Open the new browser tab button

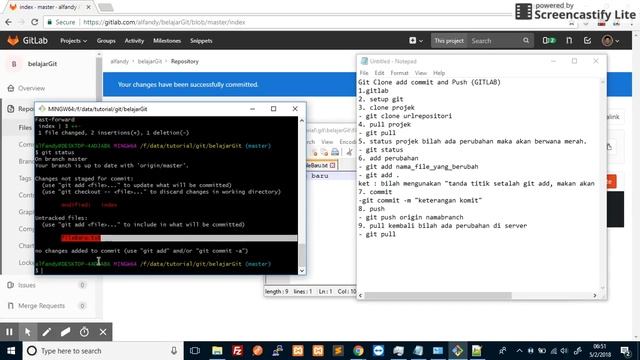click(x=106, y=7)
